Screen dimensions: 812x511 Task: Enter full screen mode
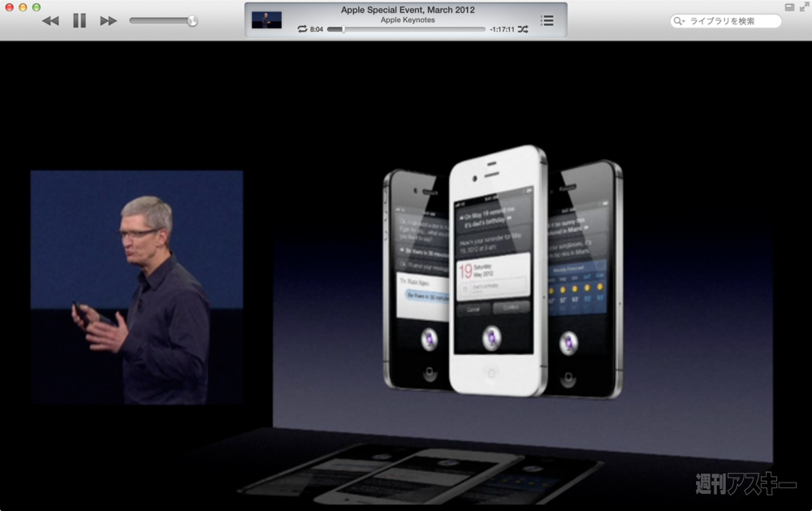pyautogui.click(x=804, y=7)
